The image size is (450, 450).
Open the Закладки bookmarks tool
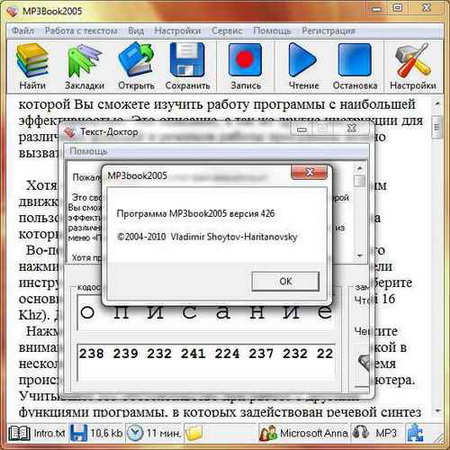(84, 60)
